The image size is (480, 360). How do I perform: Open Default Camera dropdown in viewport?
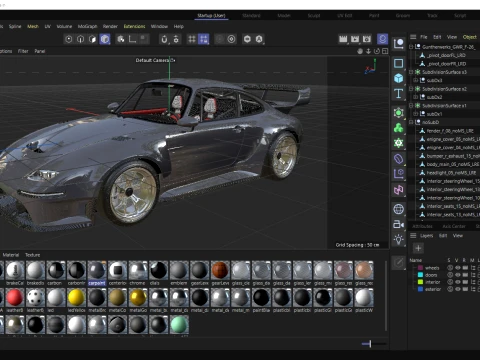(155, 60)
